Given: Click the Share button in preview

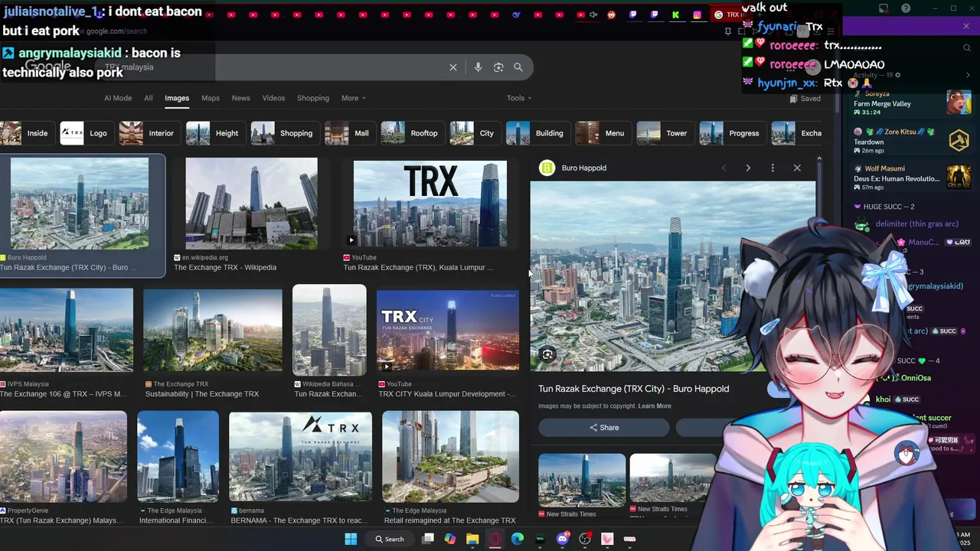Looking at the screenshot, I should tap(604, 428).
